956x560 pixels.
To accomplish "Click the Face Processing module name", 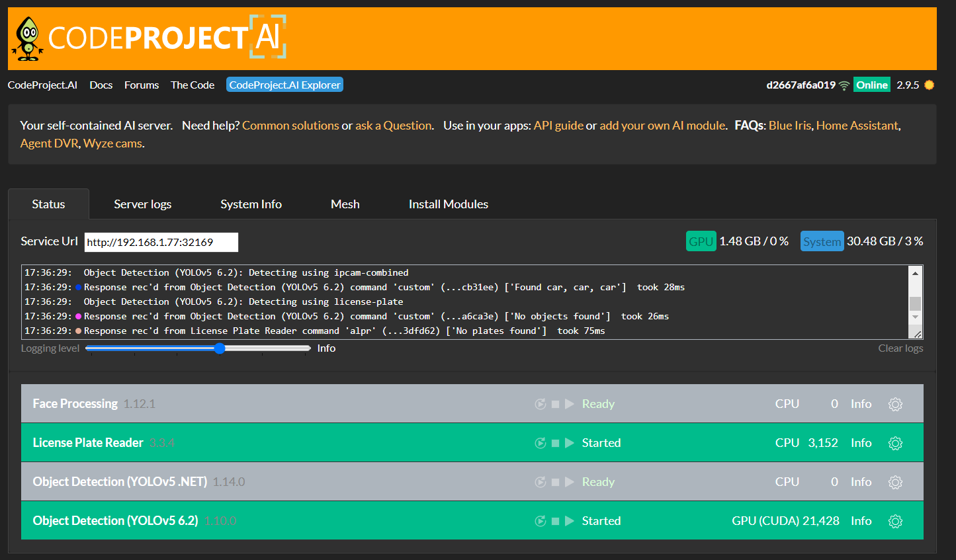I will pos(75,404).
